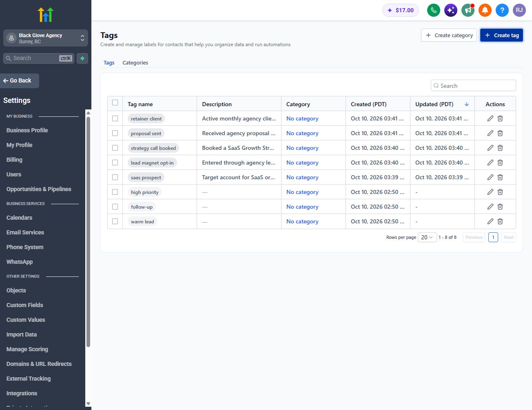Check the saas prospect row checkbox
The height and width of the screenshot is (410, 532).
(x=115, y=177)
